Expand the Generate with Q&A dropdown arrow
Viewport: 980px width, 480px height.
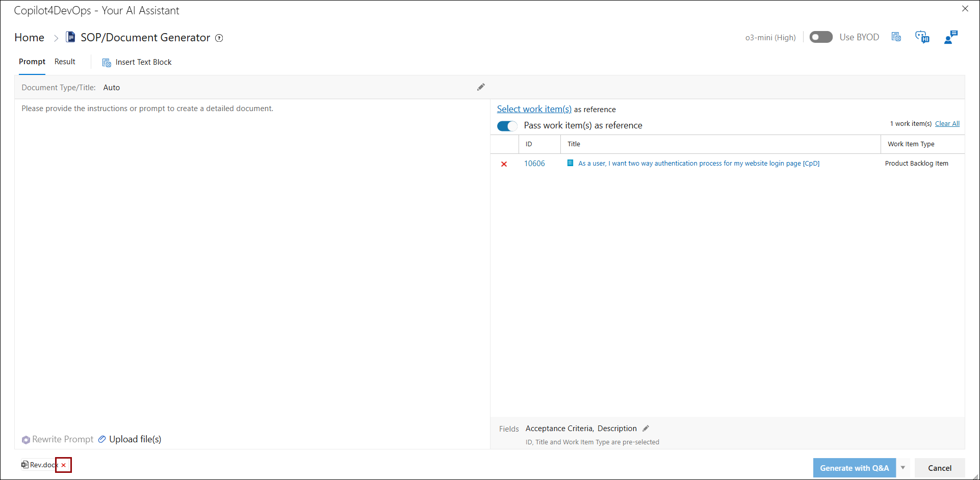(903, 468)
